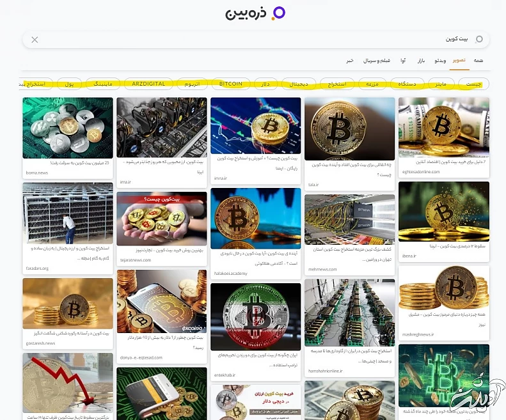This screenshot has height=420, width=506.
Task: Open the ویدئو tab
Action: click(x=440, y=60)
